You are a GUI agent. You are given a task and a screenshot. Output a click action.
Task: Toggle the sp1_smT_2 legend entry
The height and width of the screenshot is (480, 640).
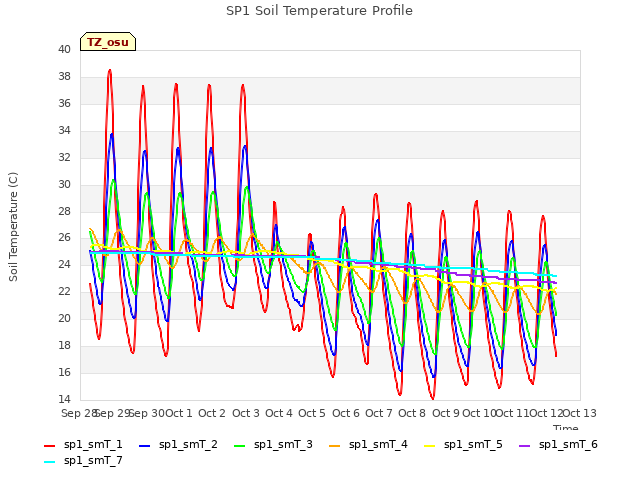178,444
